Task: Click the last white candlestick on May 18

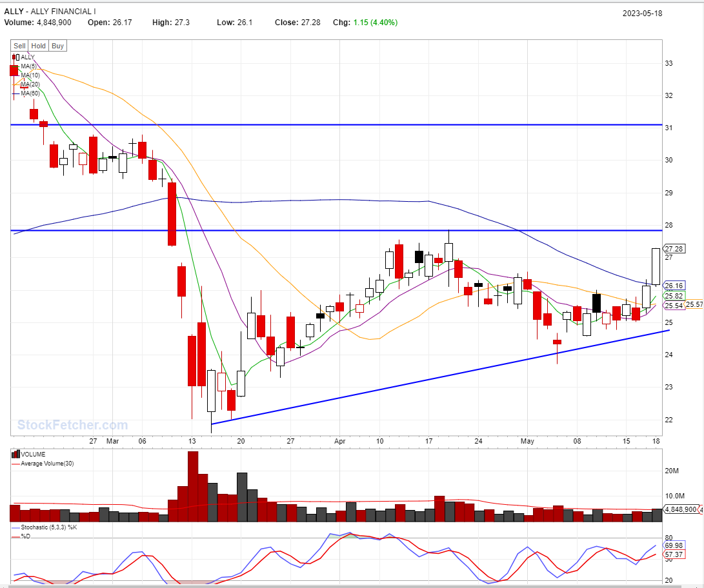Action: pyautogui.click(x=656, y=266)
